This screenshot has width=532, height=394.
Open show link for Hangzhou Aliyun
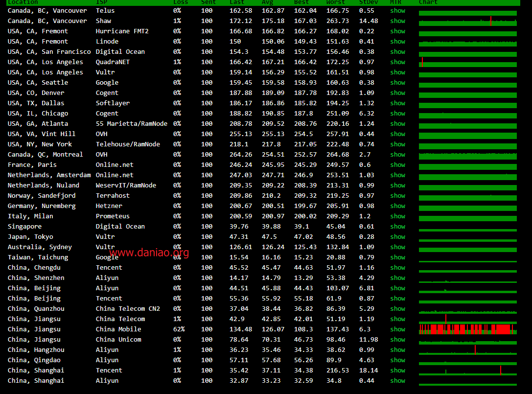[x=397, y=349]
